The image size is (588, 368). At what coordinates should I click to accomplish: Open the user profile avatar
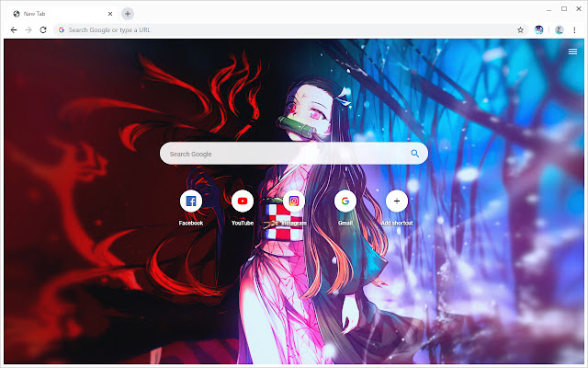[560, 30]
